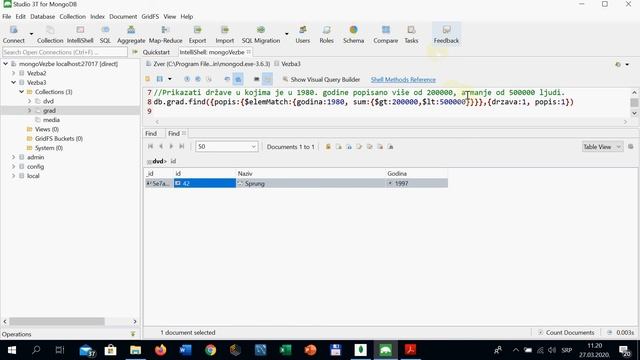Viewport: 640px width, 360px height.
Task: Click the editor vertical scrollbar thumb
Action: point(634,102)
